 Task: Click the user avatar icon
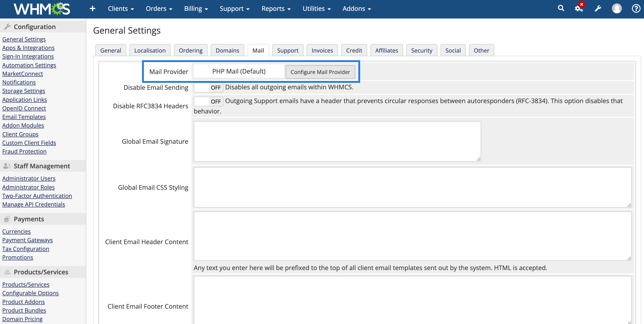[x=616, y=9]
